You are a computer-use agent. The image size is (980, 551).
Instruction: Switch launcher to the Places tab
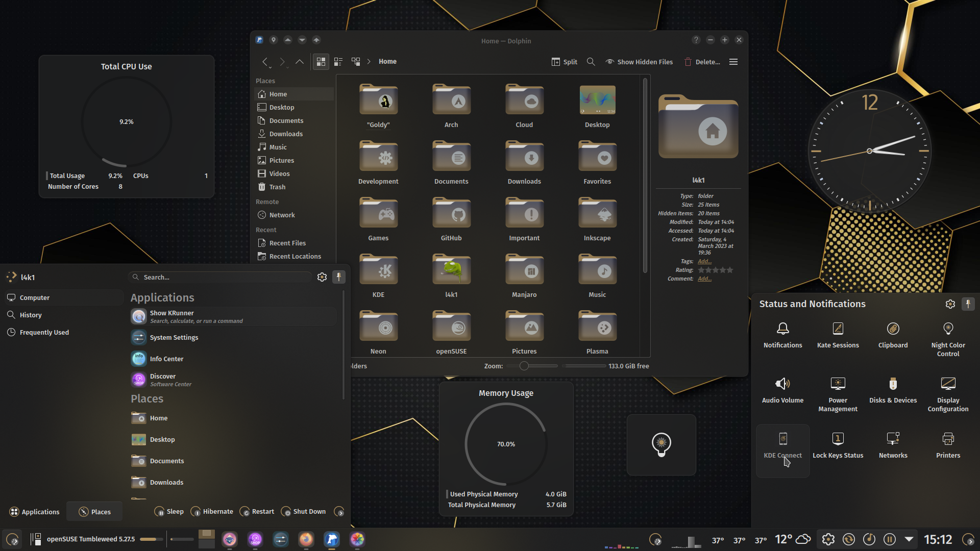(x=94, y=511)
